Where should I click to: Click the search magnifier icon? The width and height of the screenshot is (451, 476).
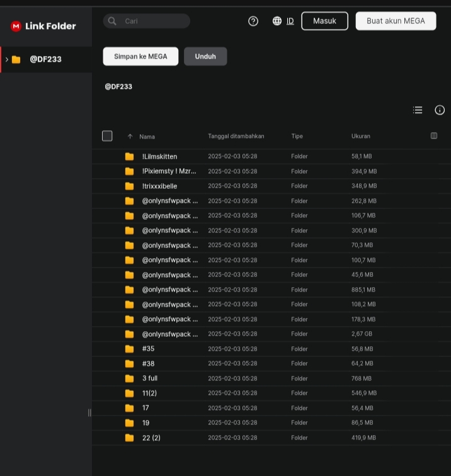click(x=112, y=21)
